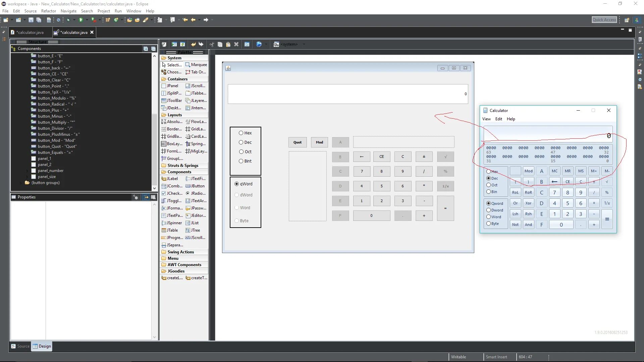This screenshot has width=644, height=362.
Task: Click the Cut scissors icon in designer toolbar
Action: pyautogui.click(x=212, y=44)
